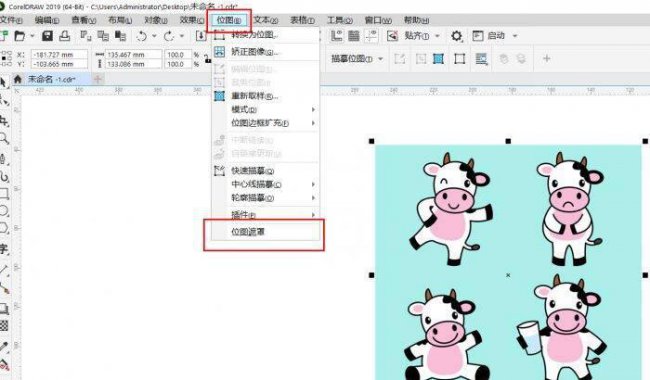650x380 pixels.
Task: Select the Zoom magnifier tool
Action: (4, 138)
